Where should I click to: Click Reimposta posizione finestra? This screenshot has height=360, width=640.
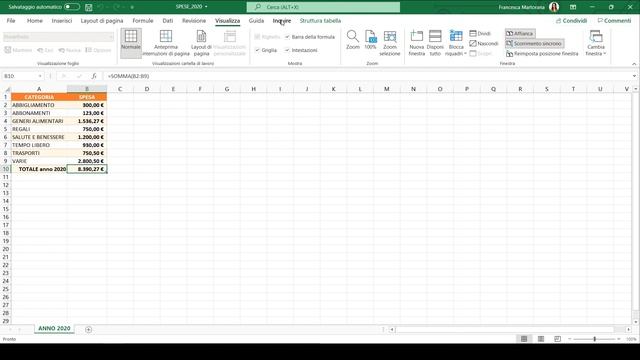(542, 53)
